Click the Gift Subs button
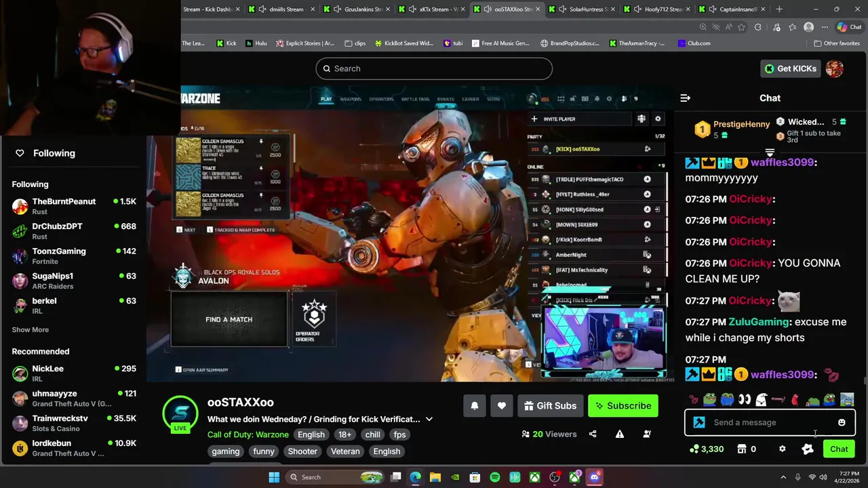This screenshot has width=868, height=488. click(x=550, y=406)
